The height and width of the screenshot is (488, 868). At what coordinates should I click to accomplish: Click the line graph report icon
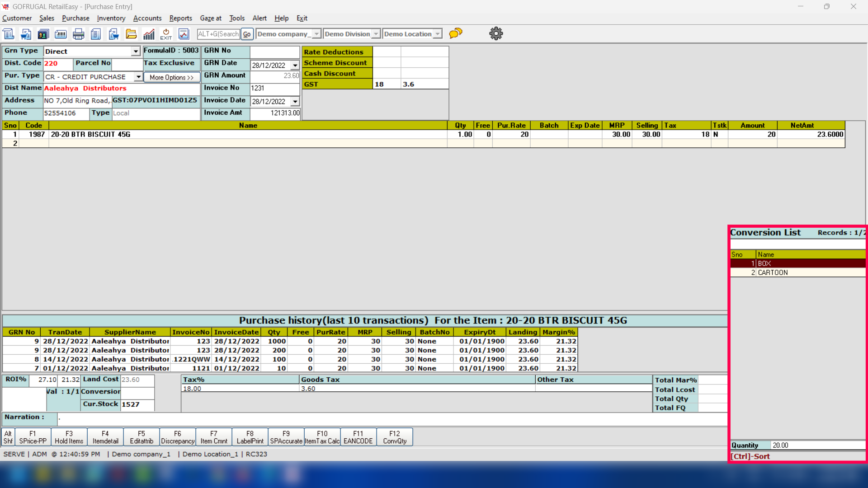pyautogui.click(x=184, y=34)
